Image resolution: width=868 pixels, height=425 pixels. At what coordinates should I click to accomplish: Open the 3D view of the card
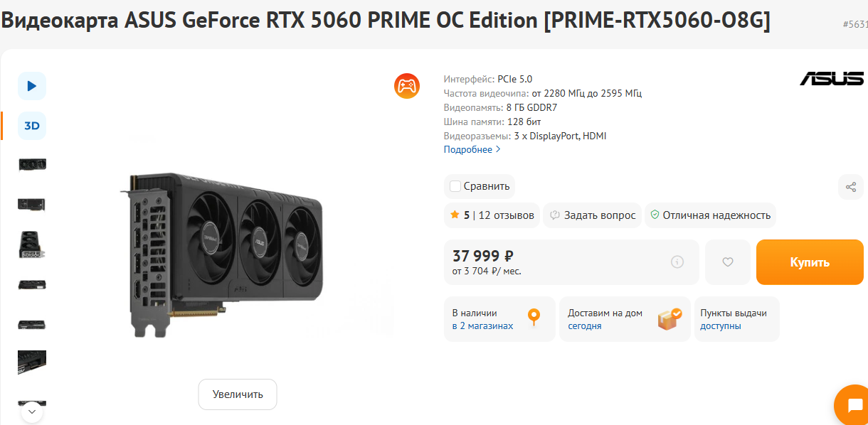click(32, 126)
